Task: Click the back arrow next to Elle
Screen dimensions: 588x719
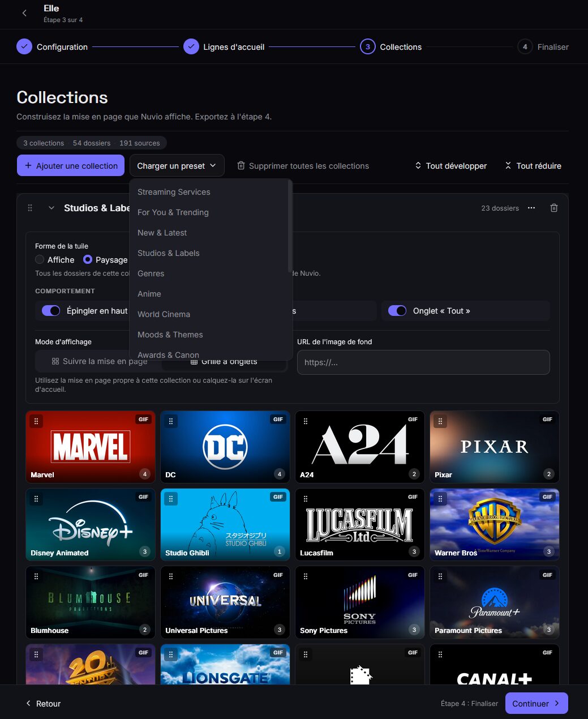Action: (x=24, y=13)
